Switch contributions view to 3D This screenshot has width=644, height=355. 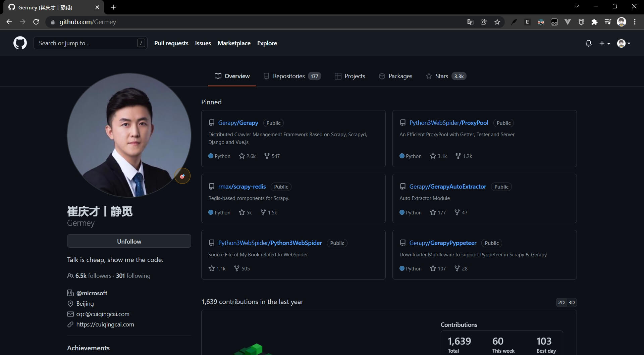pos(572,302)
